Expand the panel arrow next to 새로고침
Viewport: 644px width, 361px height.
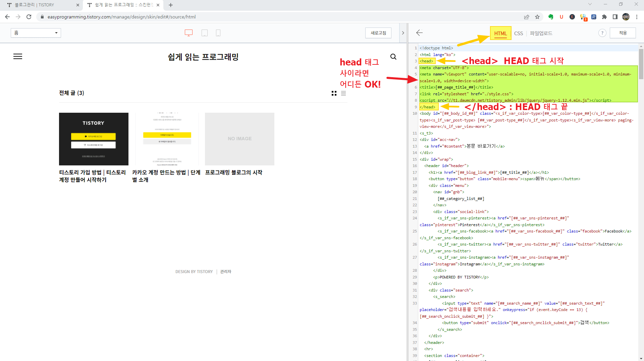tap(402, 33)
